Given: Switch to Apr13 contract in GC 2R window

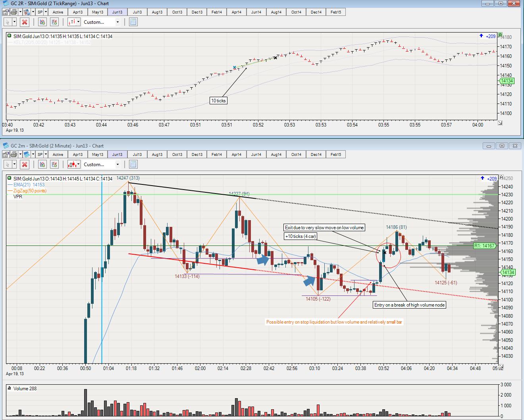Looking at the screenshot, I should click(x=78, y=12).
